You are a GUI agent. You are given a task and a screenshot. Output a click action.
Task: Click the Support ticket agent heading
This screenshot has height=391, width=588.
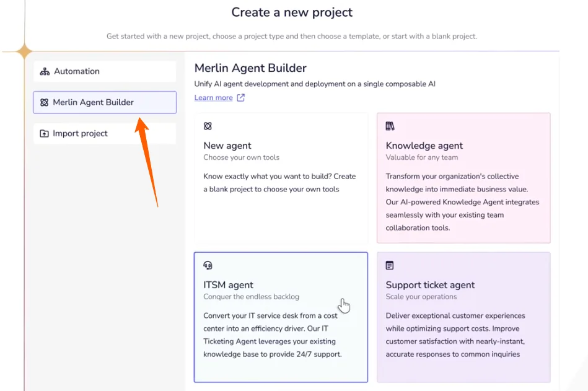430,285
